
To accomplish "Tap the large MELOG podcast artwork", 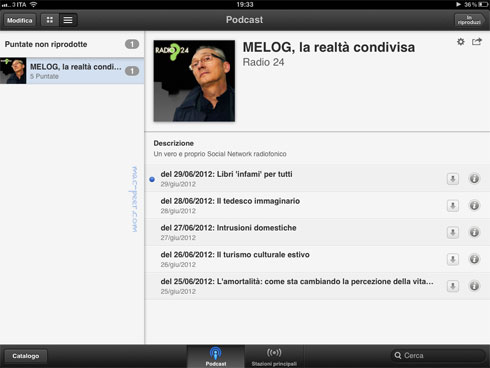I will tap(194, 81).
